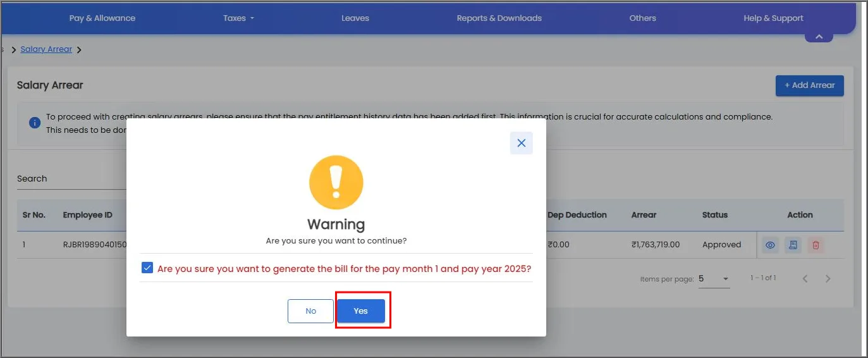Collapse the top navigation with up chevron

click(819, 37)
